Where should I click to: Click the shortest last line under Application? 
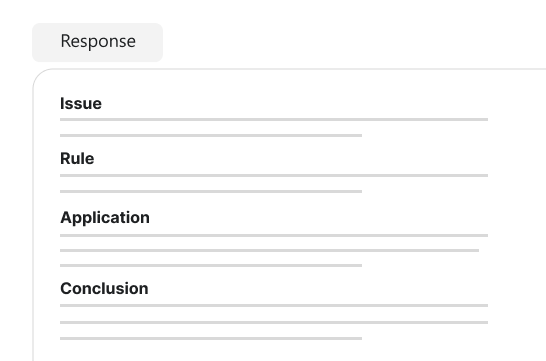click(x=211, y=266)
